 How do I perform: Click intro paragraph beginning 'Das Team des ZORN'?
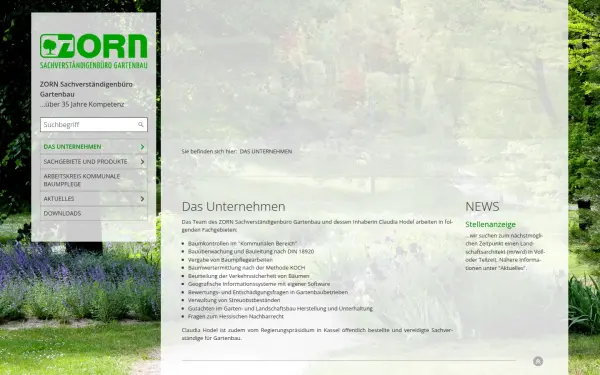317,226
